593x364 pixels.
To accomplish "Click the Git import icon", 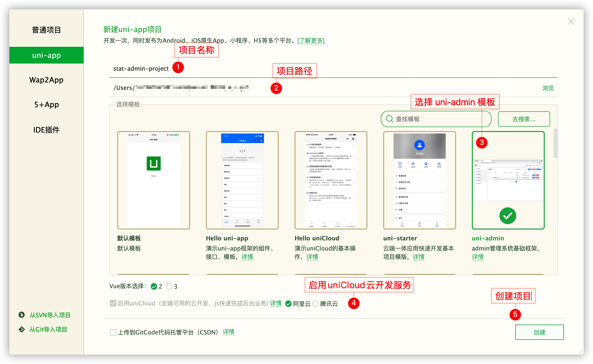I will click(22, 329).
